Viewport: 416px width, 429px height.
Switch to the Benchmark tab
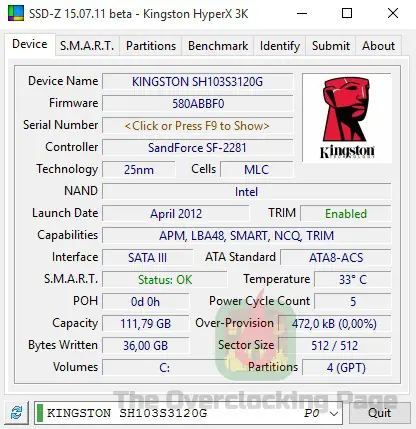click(218, 46)
